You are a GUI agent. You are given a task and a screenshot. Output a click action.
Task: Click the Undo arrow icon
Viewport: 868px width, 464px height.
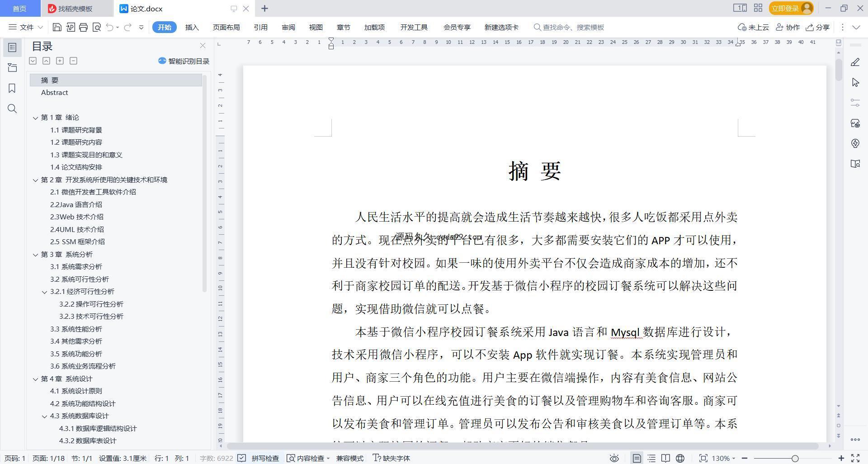pyautogui.click(x=109, y=27)
